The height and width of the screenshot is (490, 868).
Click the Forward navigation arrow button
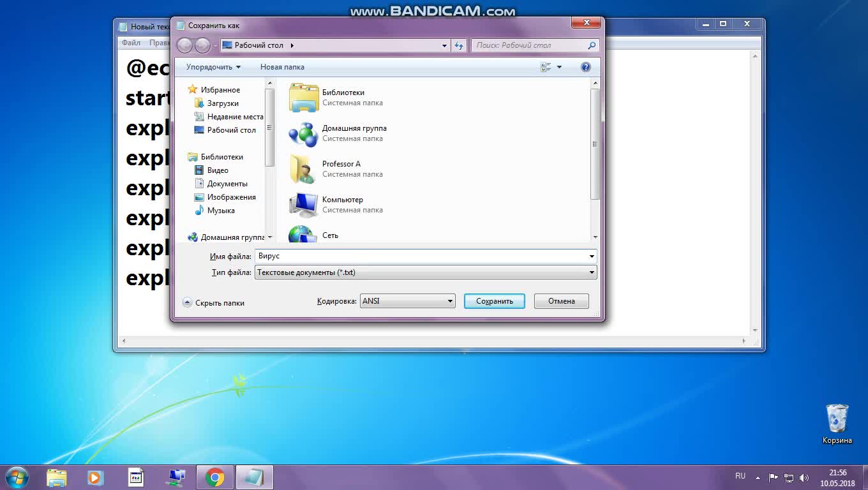(202, 45)
